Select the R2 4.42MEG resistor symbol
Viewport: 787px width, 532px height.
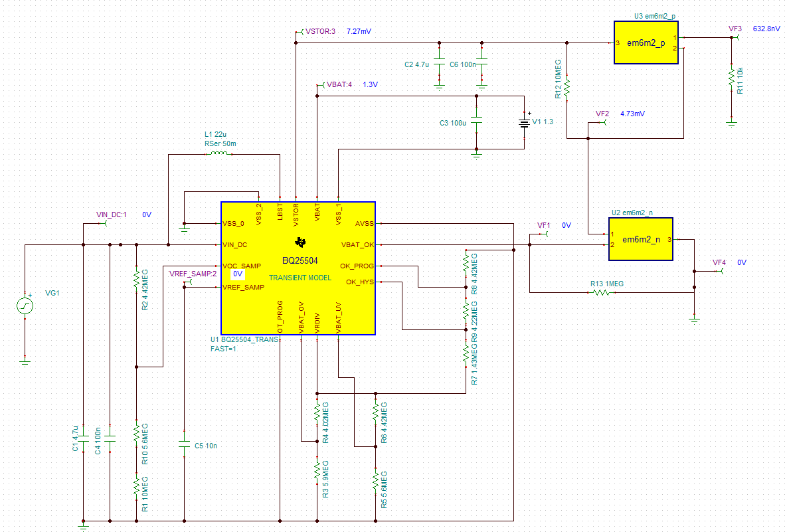(x=137, y=279)
